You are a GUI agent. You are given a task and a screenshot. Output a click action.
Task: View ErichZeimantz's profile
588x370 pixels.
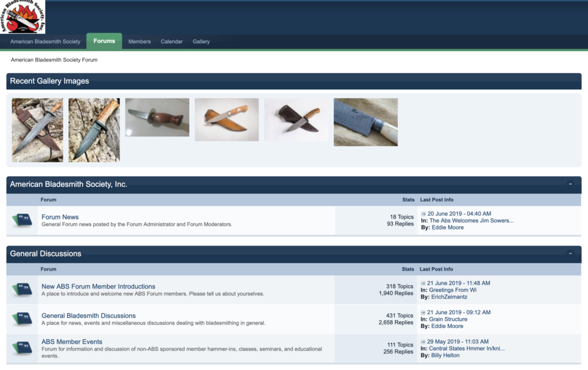tap(449, 297)
